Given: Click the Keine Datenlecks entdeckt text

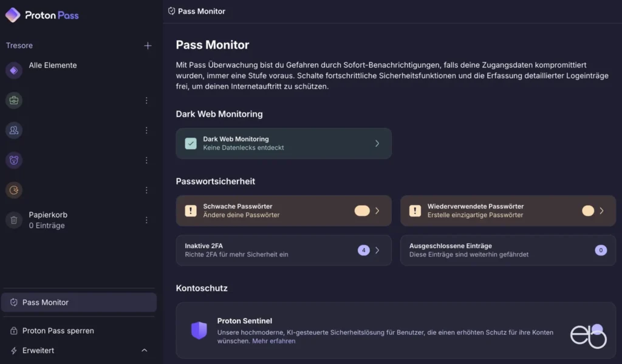Looking at the screenshot, I should [x=244, y=148].
